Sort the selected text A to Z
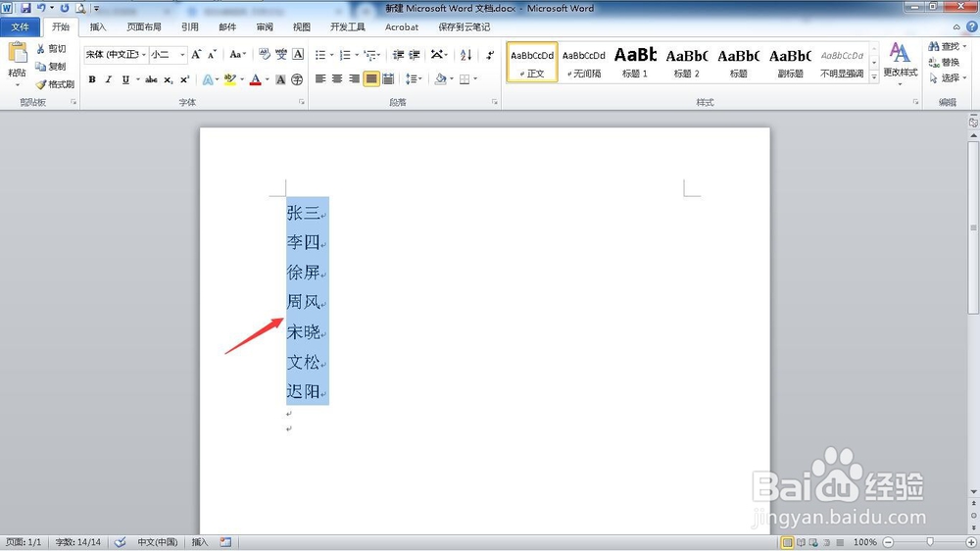This screenshot has height=551, width=980. pyautogui.click(x=465, y=55)
